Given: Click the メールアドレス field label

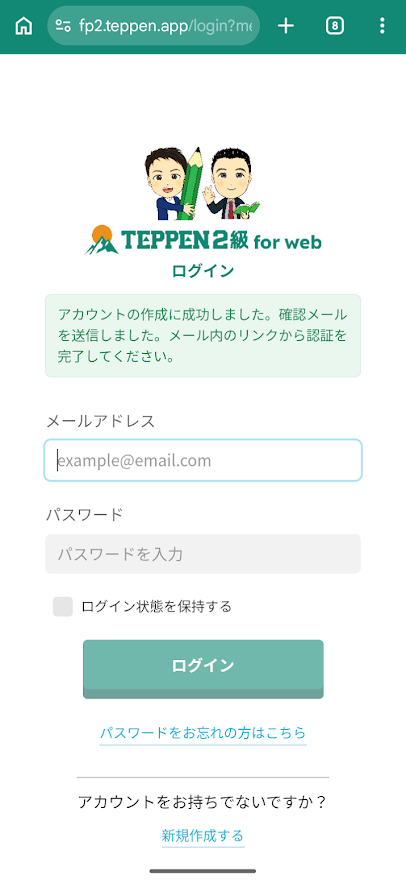Looking at the screenshot, I should tap(100, 421).
